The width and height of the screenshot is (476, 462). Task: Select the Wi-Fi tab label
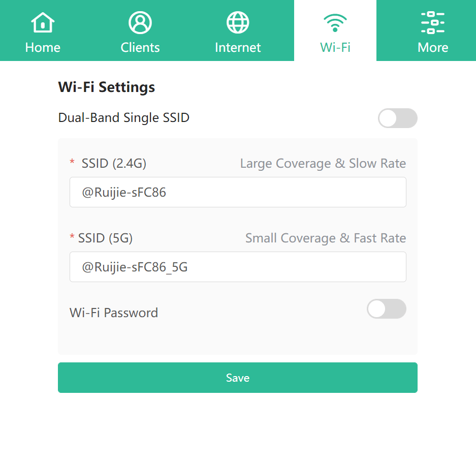pos(335,48)
